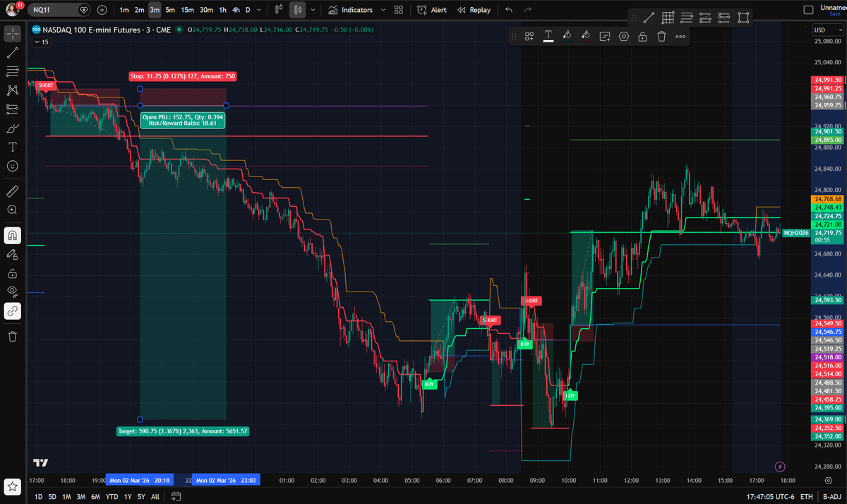Lock all drawings with the padlock icon
Viewport: 847px width, 504px height.
tap(11, 272)
